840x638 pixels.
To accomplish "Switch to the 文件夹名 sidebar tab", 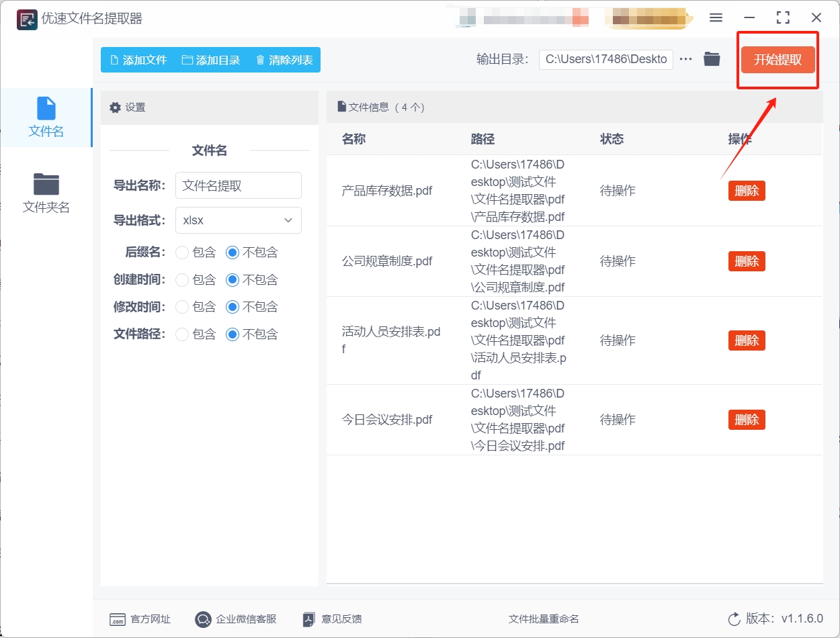I will point(46,193).
